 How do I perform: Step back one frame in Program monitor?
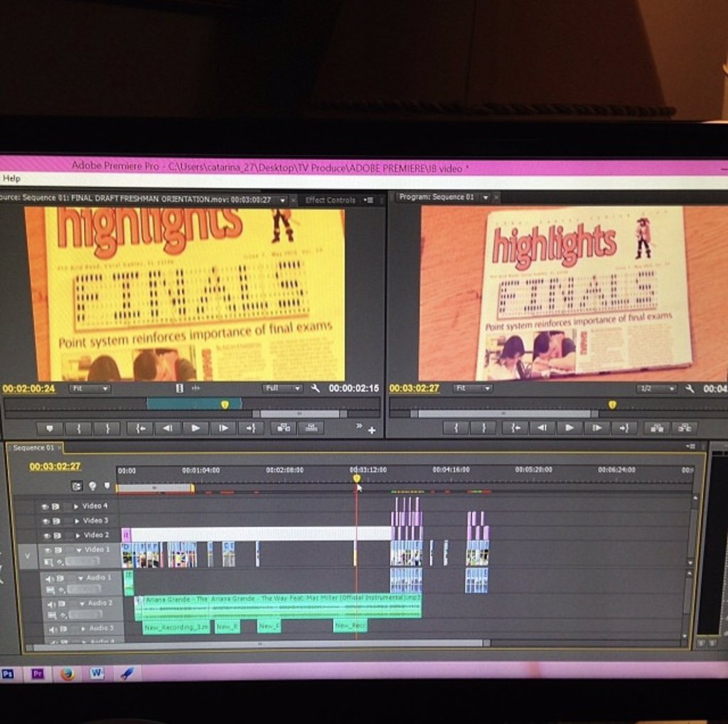point(542,428)
